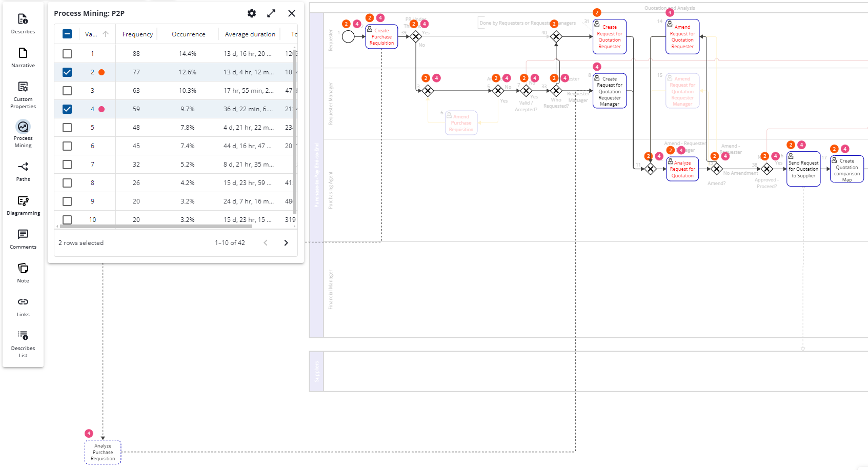Screen dimensions: 868x470
Task: Click the Frequency column header
Action: coord(137,34)
